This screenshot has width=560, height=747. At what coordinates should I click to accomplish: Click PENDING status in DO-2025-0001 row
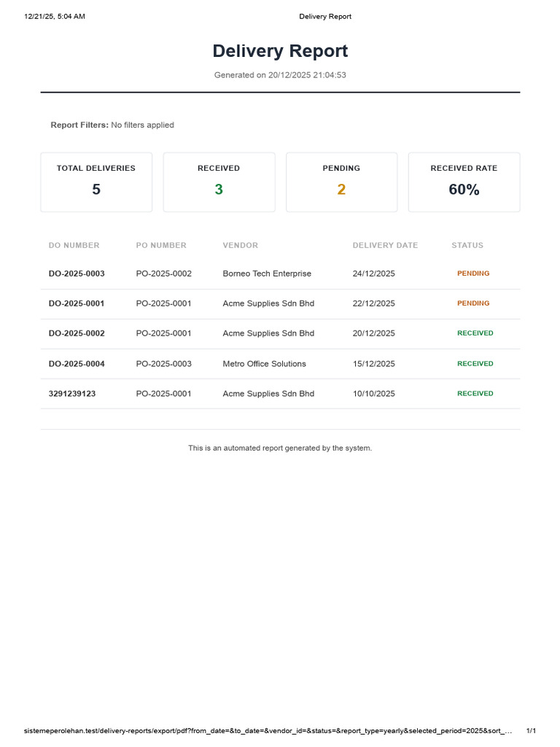(473, 303)
